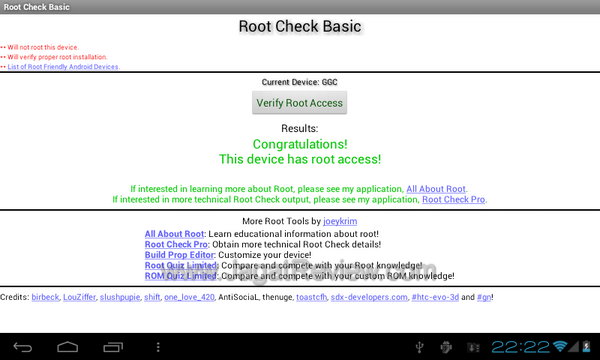This screenshot has width=600, height=360.
Task: Open the Build Prop Editor link
Action: pyautogui.click(x=179, y=255)
